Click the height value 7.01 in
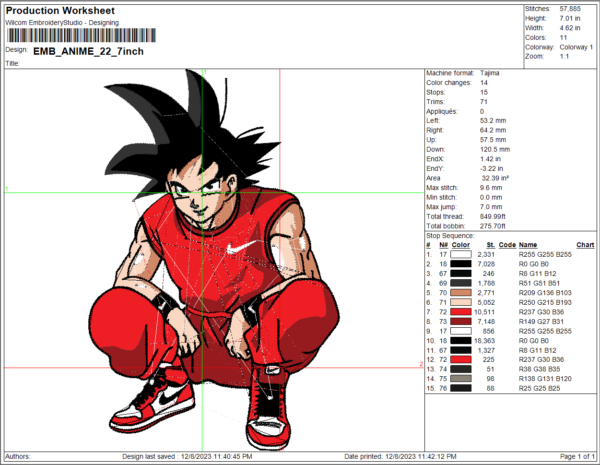The width and height of the screenshot is (600, 465). point(570,18)
